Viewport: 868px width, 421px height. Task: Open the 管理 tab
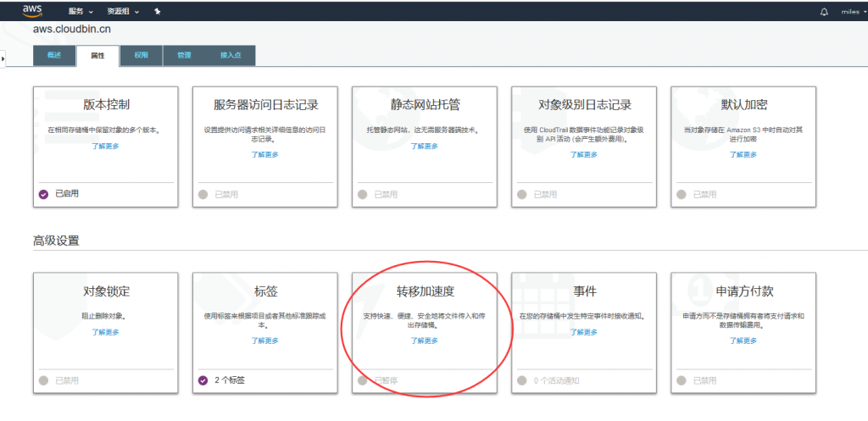coord(184,55)
